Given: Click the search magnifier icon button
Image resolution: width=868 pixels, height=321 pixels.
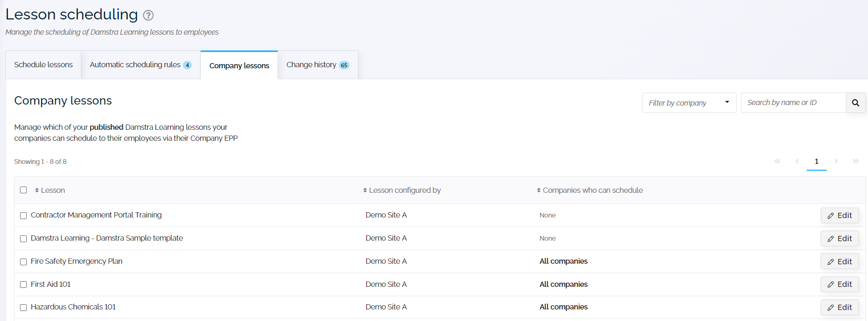Looking at the screenshot, I should pyautogui.click(x=855, y=103).
